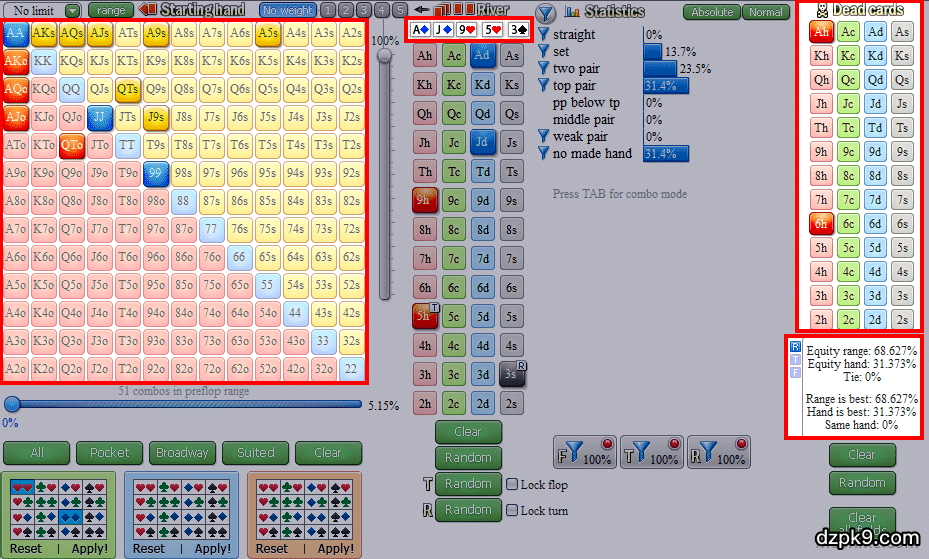Click the Pocket range preset button

110,453
